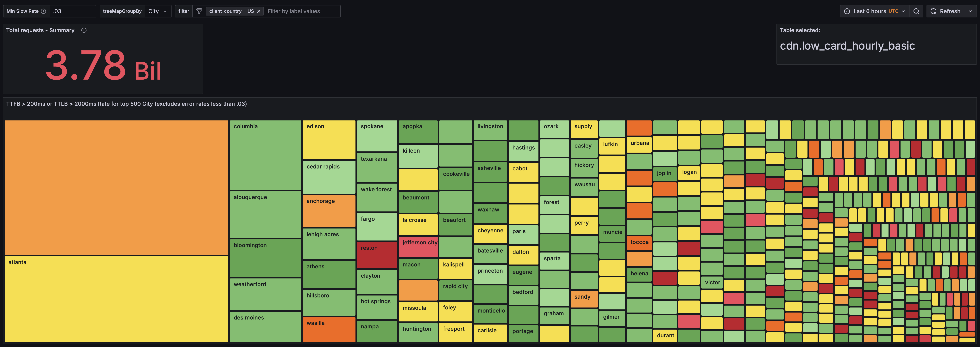Select the sandy treemap tile
Viewport: 980px width, 347px height.
click(x=584, y=300)
